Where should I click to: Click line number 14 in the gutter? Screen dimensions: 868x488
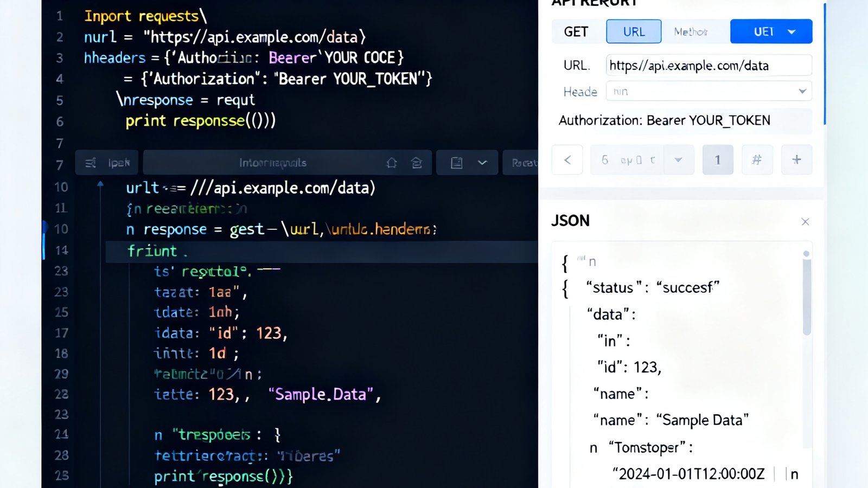coord(62,251)
